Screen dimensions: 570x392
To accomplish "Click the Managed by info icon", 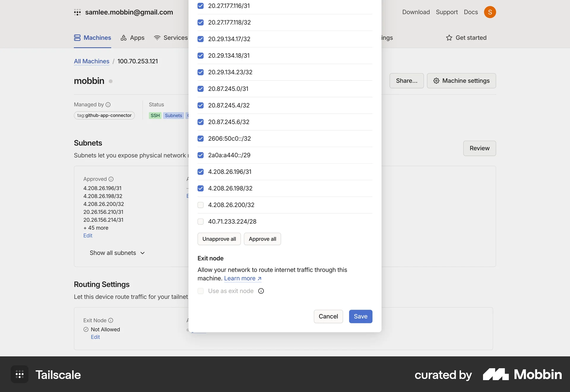I will [108, 105].
